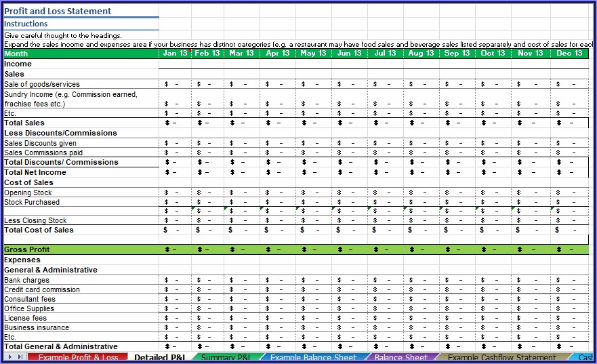Open the Example Cashflow Statement tab
This screenshot has height=364, width=597.
tap(501, 358)
